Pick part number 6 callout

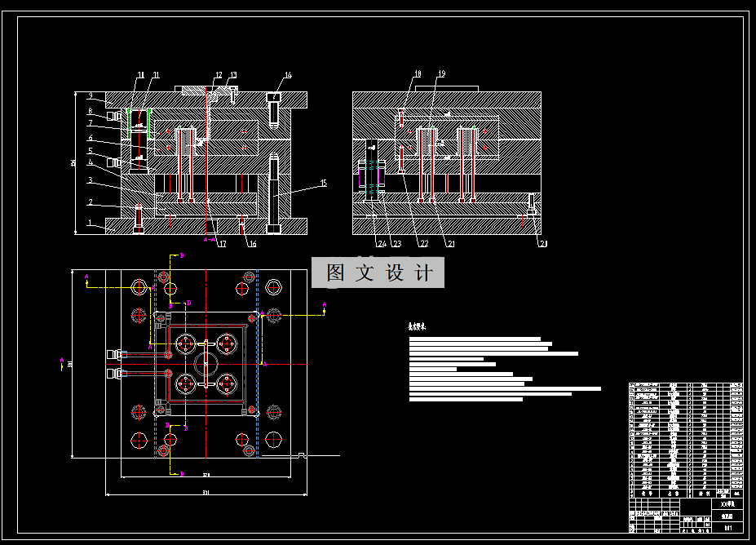(x=91, y=138)
